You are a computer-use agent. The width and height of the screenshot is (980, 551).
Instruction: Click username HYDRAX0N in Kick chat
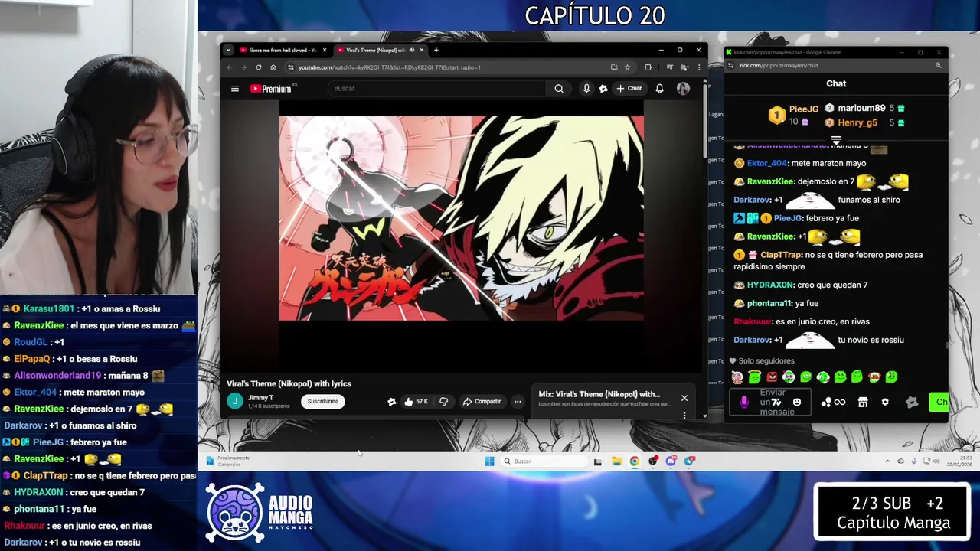[x=770, y=285]
